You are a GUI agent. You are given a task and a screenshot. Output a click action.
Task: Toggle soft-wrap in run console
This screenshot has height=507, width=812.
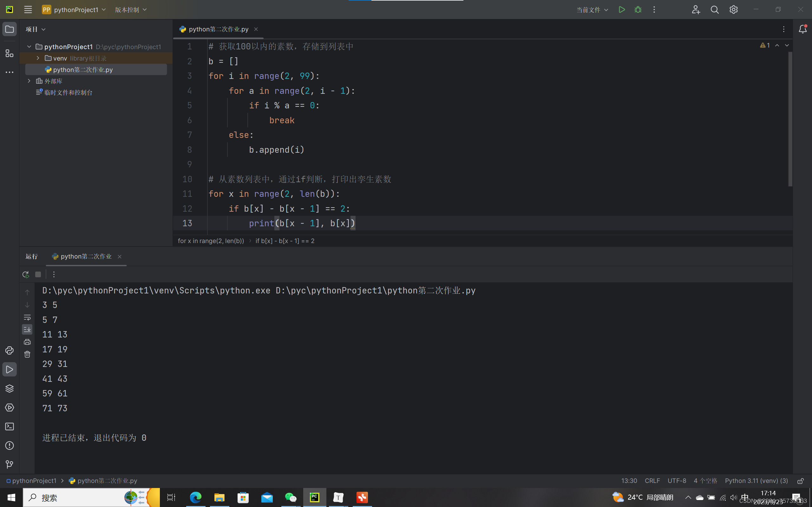(27, 317)
